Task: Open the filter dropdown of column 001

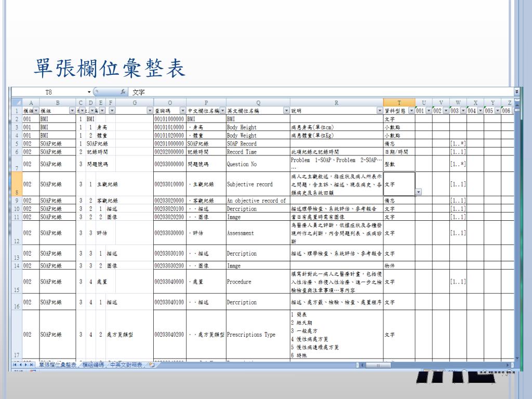Action: click(429, 111)
